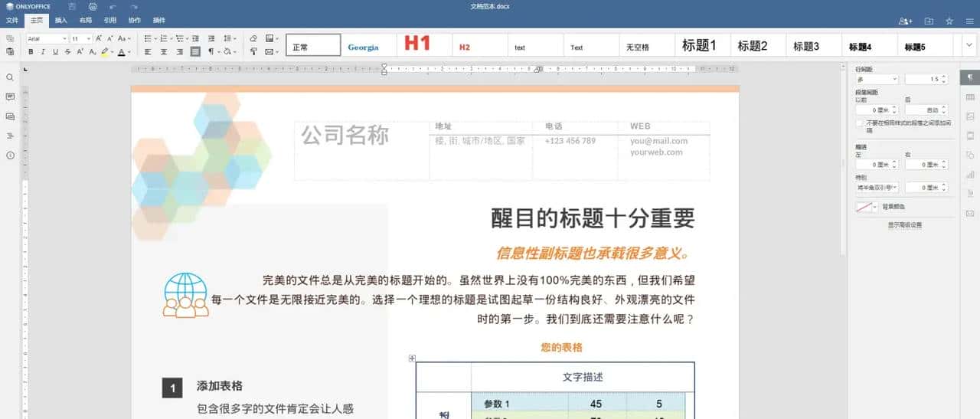The height and width of the screenshot is (419, 980).
Task: Toggle underline formatting
Action: tap(55, 52)
